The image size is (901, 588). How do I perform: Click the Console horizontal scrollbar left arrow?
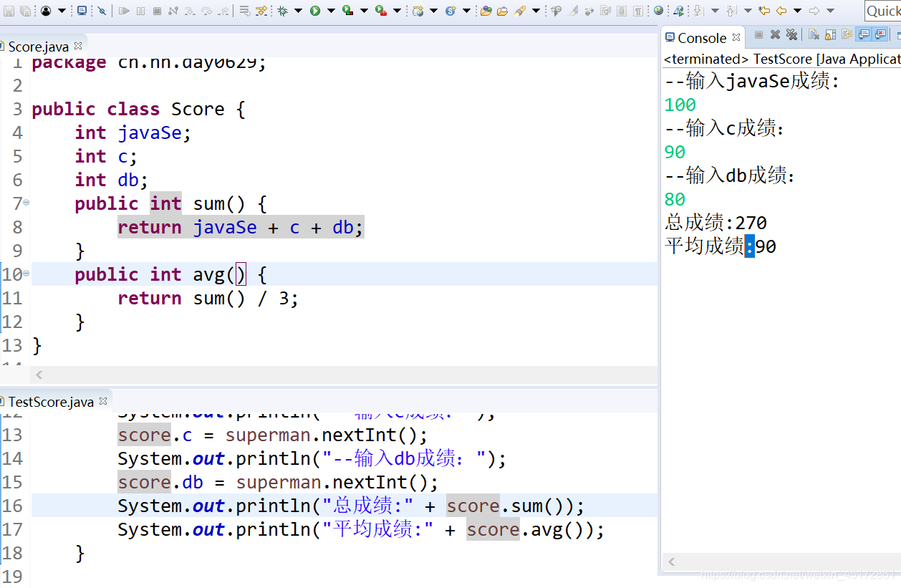(671, 562)
